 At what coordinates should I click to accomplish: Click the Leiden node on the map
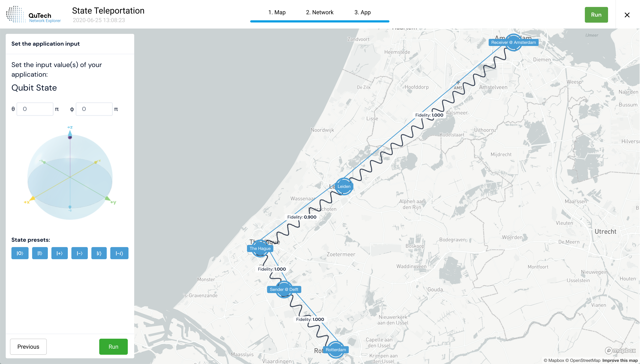pos(344,186)
